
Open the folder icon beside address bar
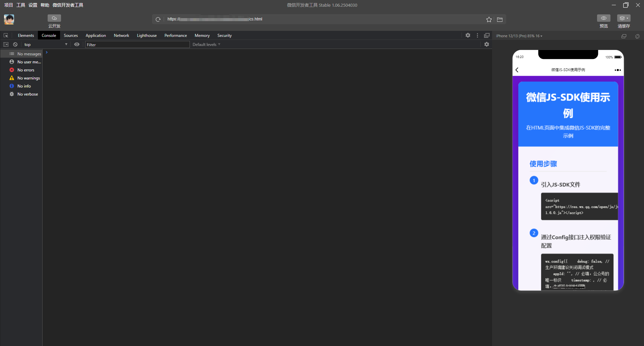[x=500, y=19]
